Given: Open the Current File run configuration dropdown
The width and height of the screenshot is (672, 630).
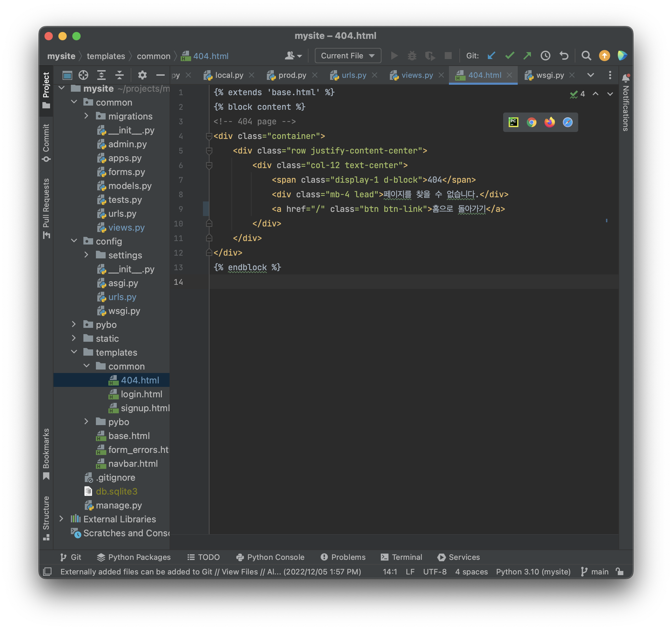Looking at the screenshot, I should pyautogui.click(x=347, y=56).
